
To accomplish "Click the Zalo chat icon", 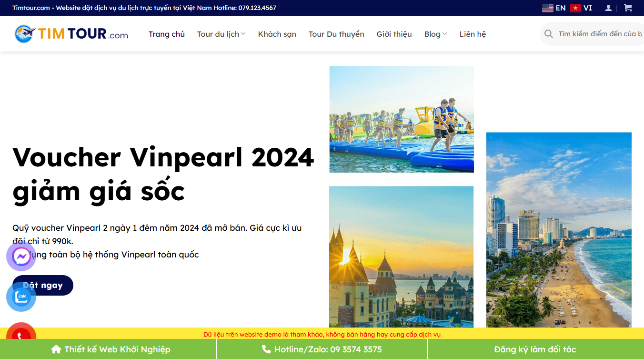I will click(x=21, y=296).
